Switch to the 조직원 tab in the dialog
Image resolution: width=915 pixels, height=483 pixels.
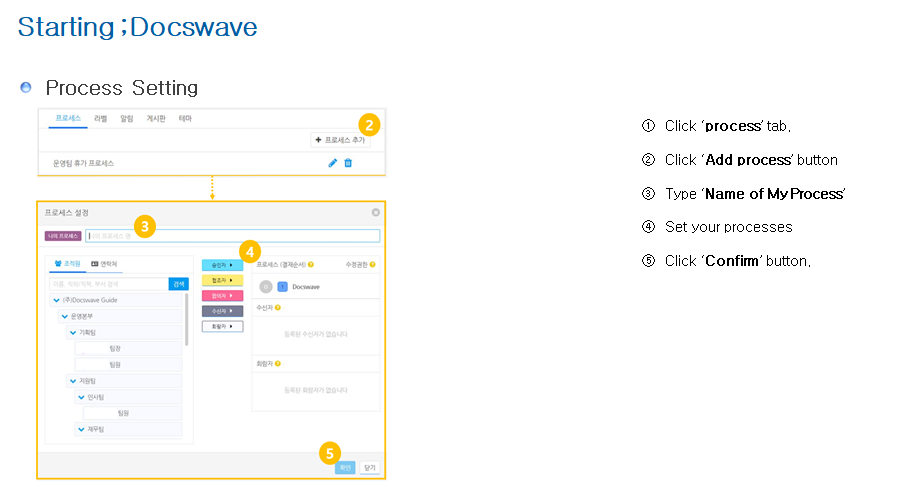(67, 264)
